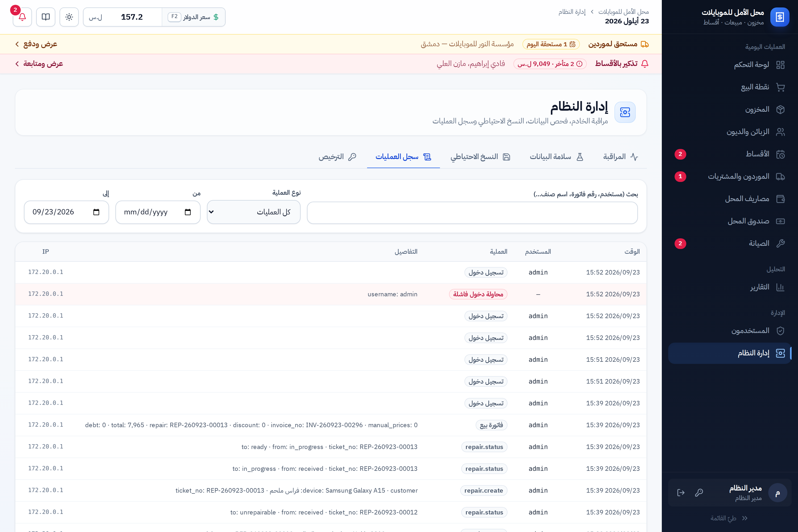Switch to المراقبة tab
The height and width of the screenshot is (532, 798).
point(621,157)
